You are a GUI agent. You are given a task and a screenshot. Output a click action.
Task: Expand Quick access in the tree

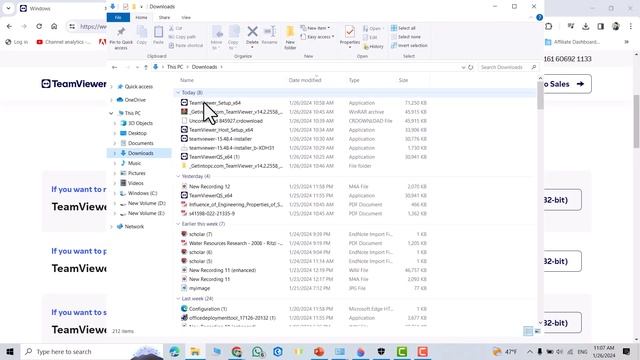click(111, 87)
